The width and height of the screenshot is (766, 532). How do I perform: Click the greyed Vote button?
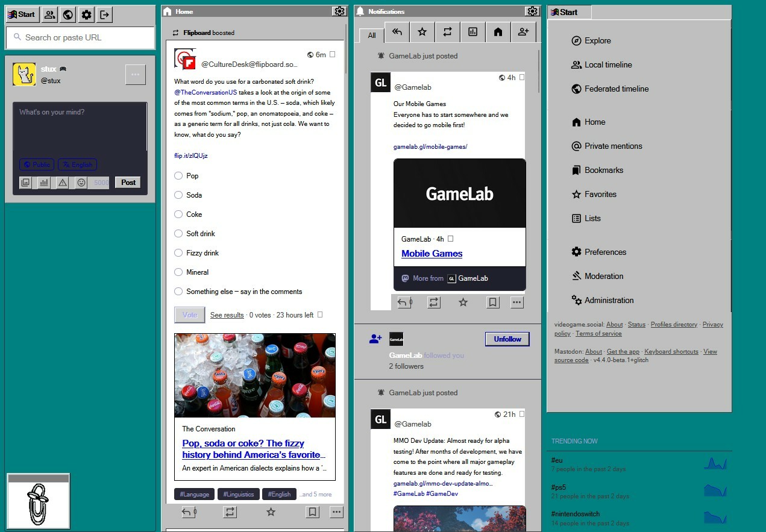coord(190,315)
